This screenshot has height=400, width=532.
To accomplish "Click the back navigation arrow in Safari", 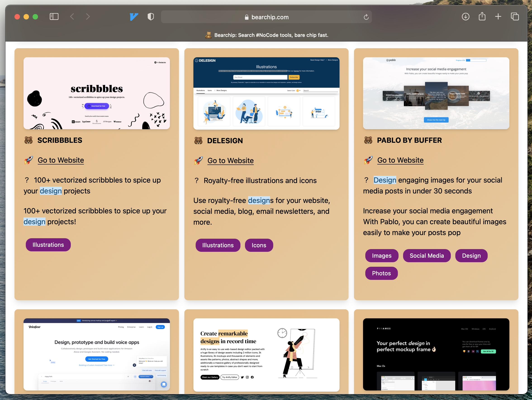I will click(x=72, y=17).
